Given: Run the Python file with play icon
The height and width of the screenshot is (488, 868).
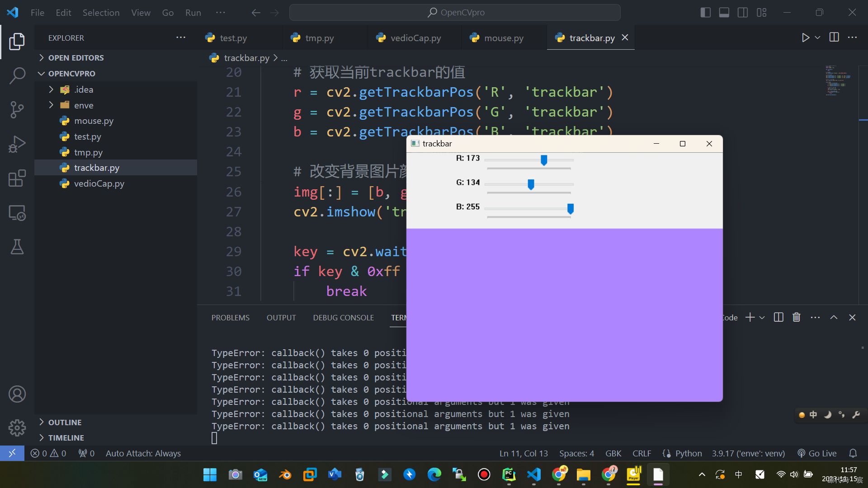Looking at the screenshot, I should [806, 38].
